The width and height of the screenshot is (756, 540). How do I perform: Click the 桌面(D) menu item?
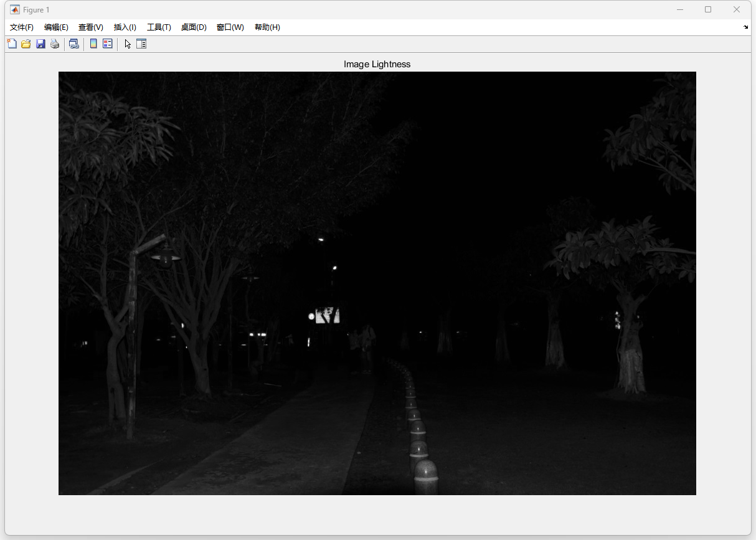(x=194, y=27)
